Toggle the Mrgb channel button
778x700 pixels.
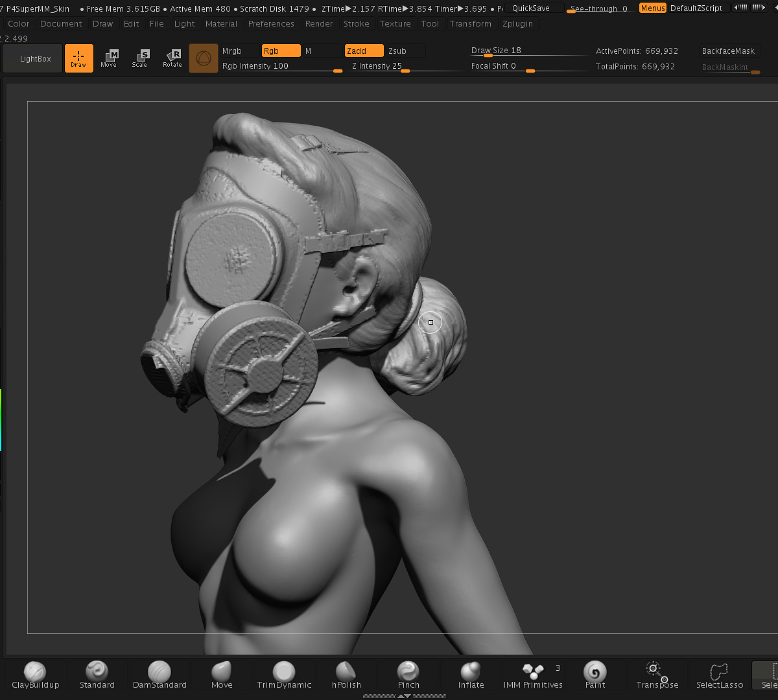[x=240, y=51]
